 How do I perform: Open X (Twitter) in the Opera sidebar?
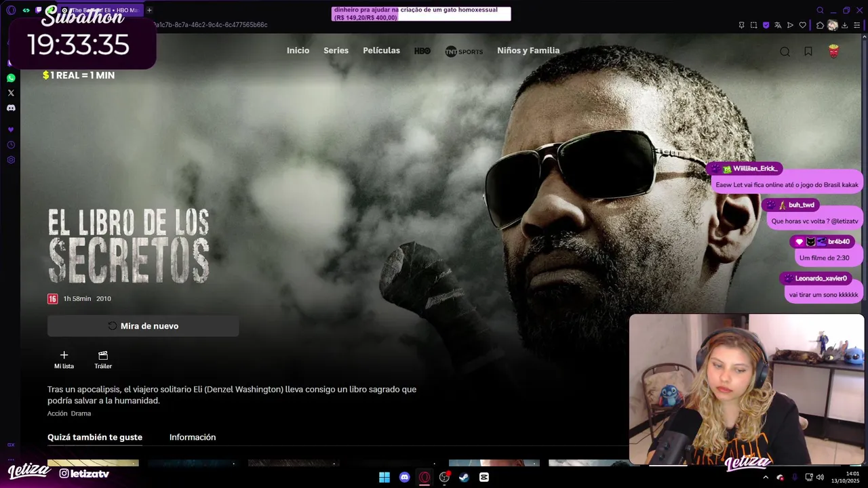click(x=11, y=93)
